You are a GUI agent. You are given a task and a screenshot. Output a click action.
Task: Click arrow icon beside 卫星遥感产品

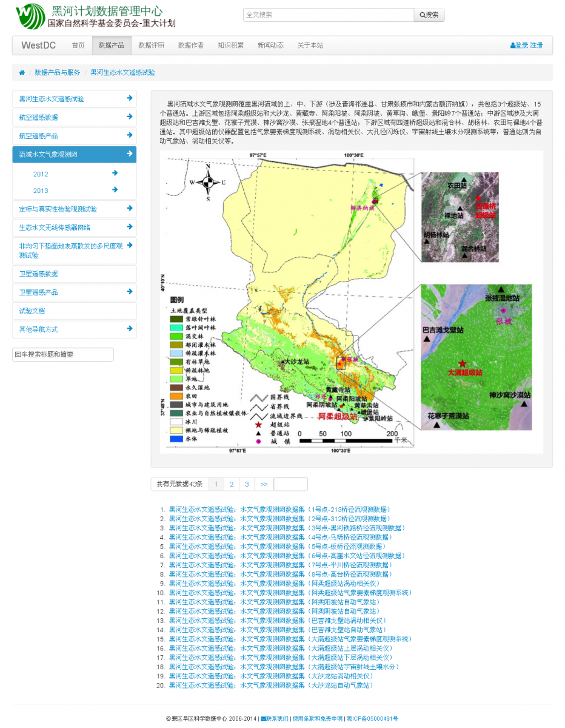pos(130,292)
